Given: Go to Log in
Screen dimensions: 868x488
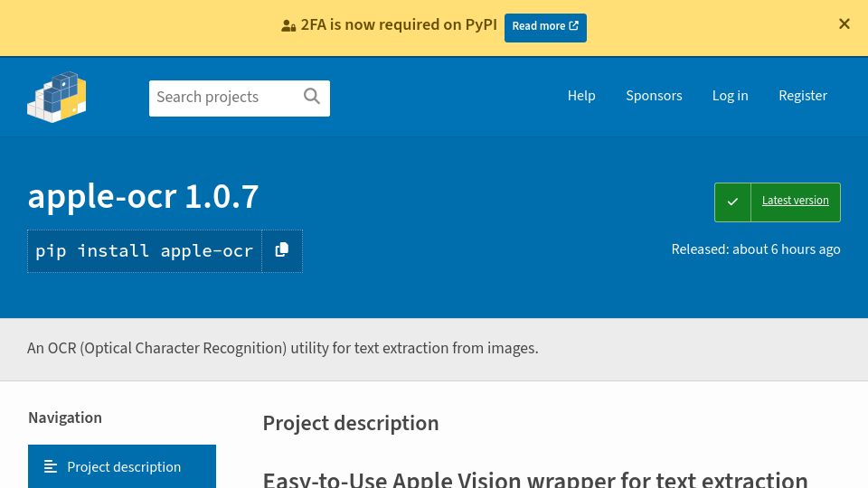Looking at the screenshot, I should click(x=731, y=96).
